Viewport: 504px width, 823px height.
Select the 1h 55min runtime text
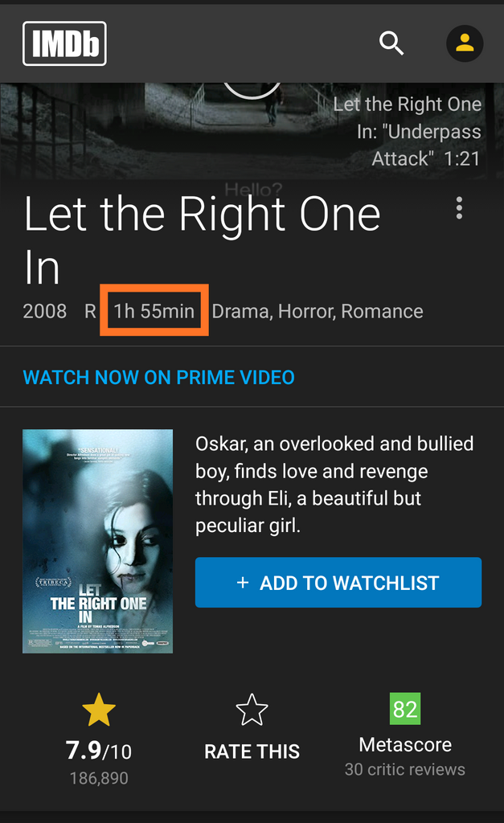[154, 311]
